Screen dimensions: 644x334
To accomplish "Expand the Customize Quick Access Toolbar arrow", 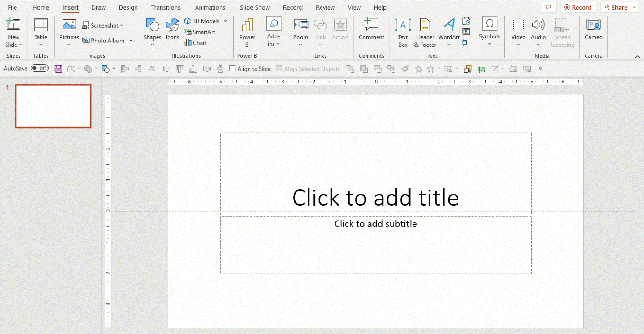I will pos(540,69).
